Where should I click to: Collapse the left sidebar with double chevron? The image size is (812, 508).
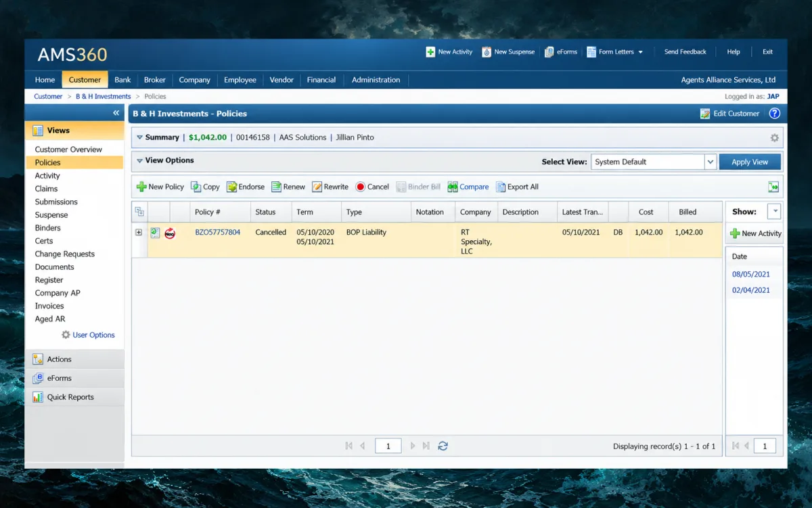pos(116,113)
